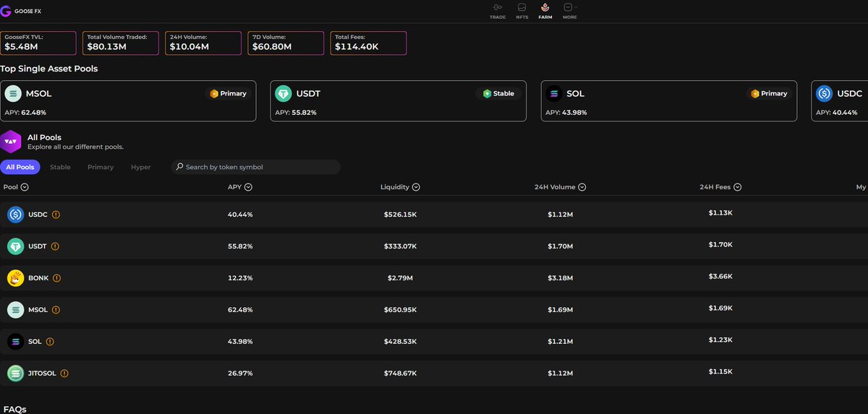Click the Total Fees $114.40K stat box

[368, 43]
